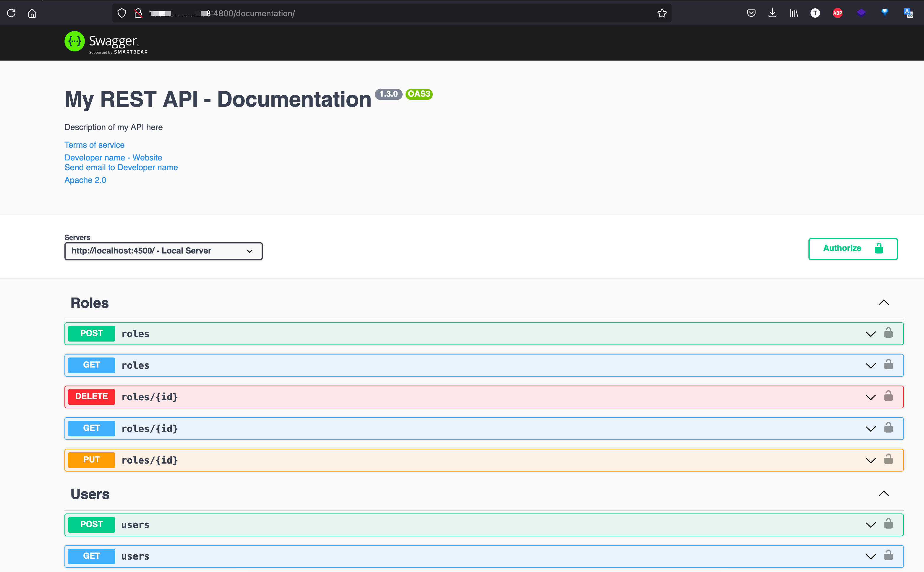924x572 pixels.
Task: Click the library icon in browser toolbar
Action: 793,13
